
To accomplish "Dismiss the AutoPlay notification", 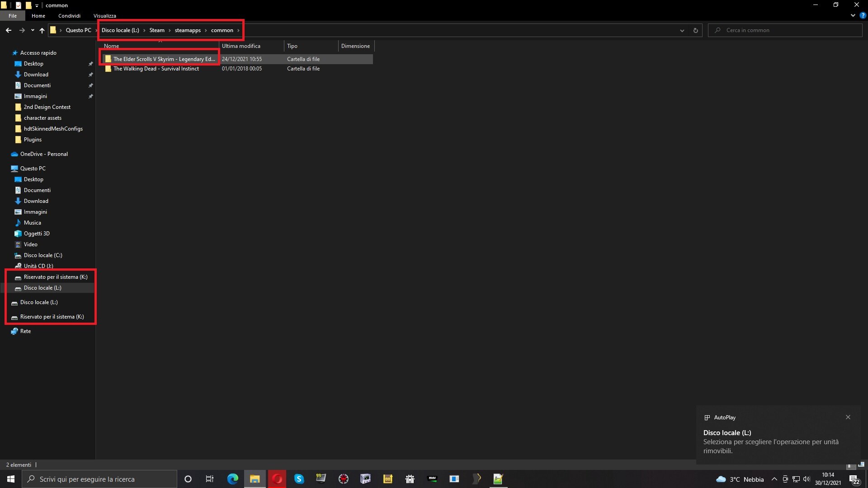I will coord(848,417).
